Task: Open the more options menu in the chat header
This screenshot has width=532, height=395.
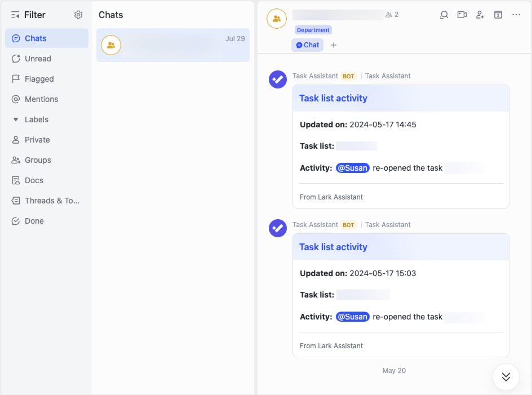Action: [516, 15]
